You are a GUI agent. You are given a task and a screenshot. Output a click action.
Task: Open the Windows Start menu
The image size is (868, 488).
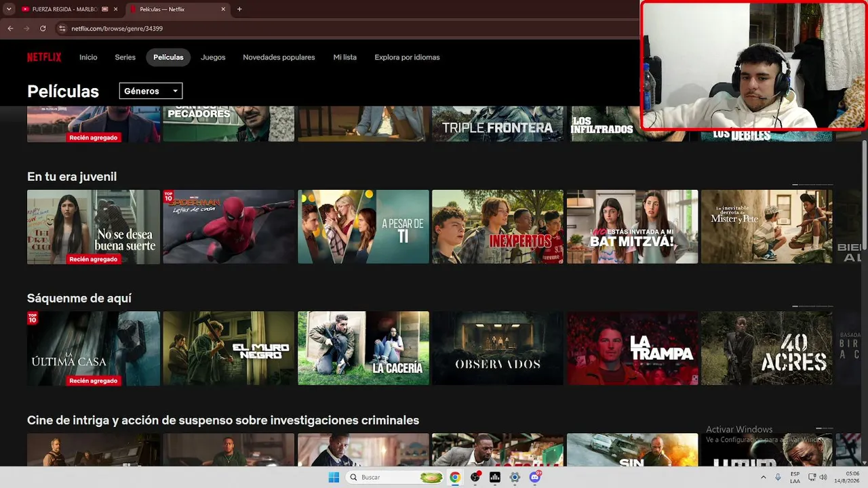pos(334,477)
